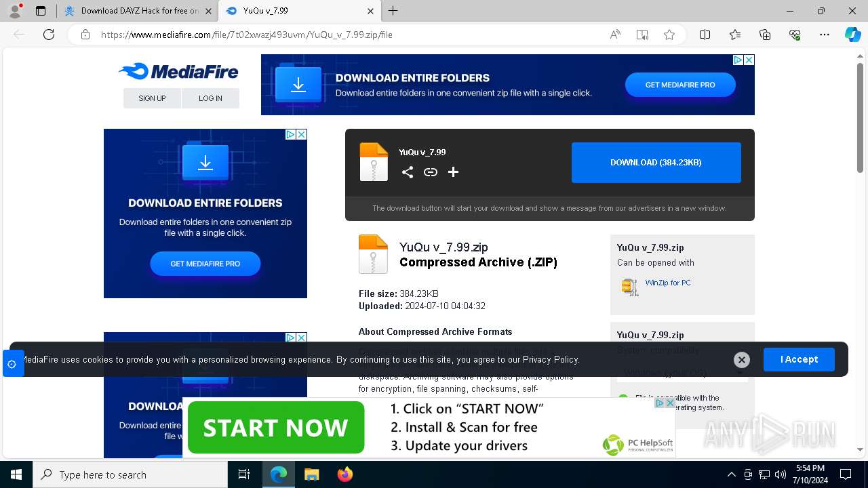Select the YuQu v_7.99 tab
Screen dimensions: 868x488
point(300,11)
